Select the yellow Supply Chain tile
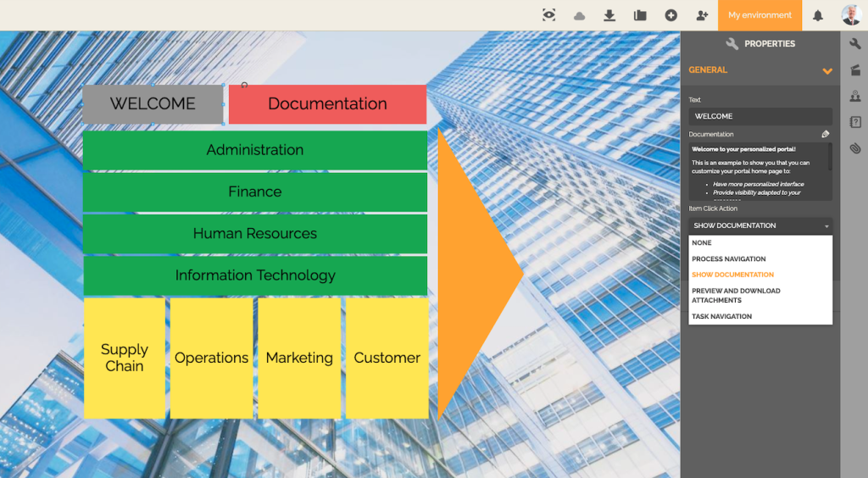Viewport: 868px width, 478px height. [125, 358]
